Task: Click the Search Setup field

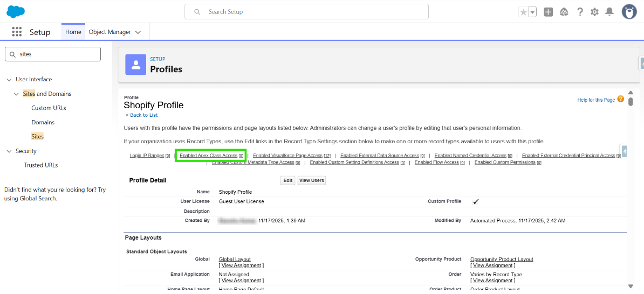Action: pyautogui.click(x=306, y=12)
